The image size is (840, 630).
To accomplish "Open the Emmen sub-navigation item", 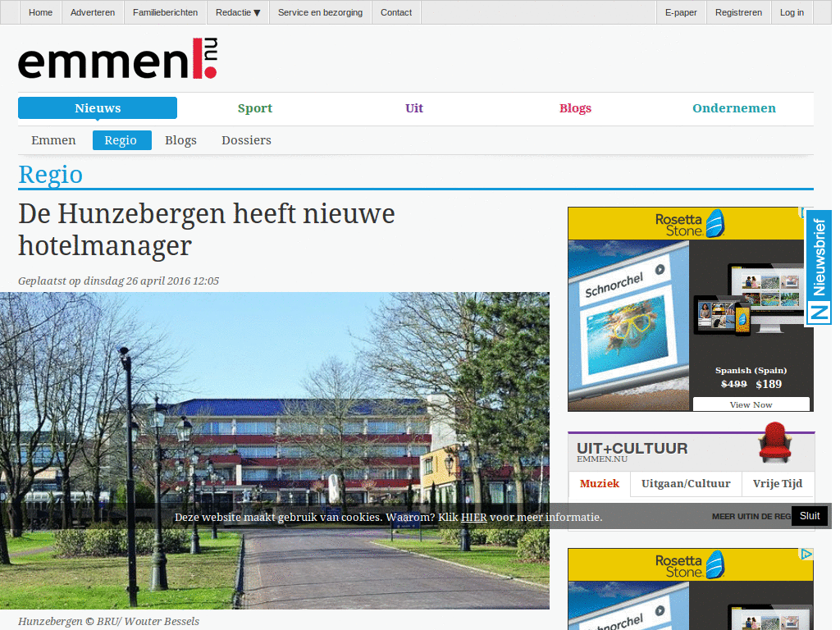I will pos(53,140).
